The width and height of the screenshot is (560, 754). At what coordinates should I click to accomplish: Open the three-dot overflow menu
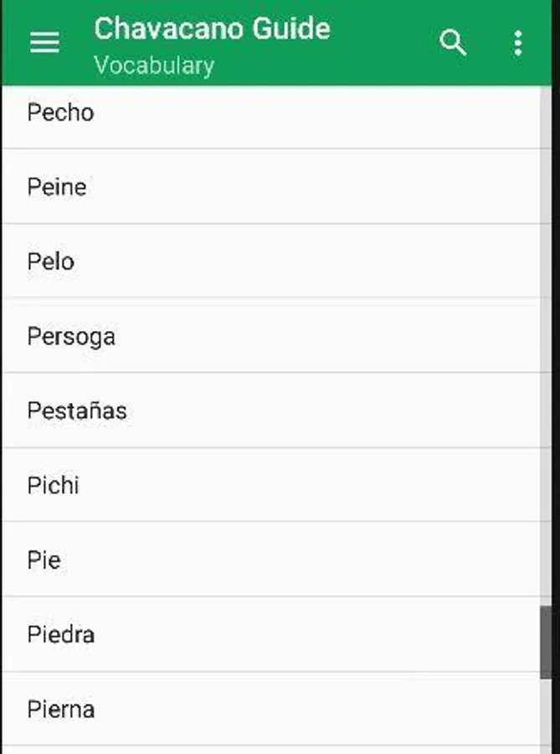(x=518, y=43)
